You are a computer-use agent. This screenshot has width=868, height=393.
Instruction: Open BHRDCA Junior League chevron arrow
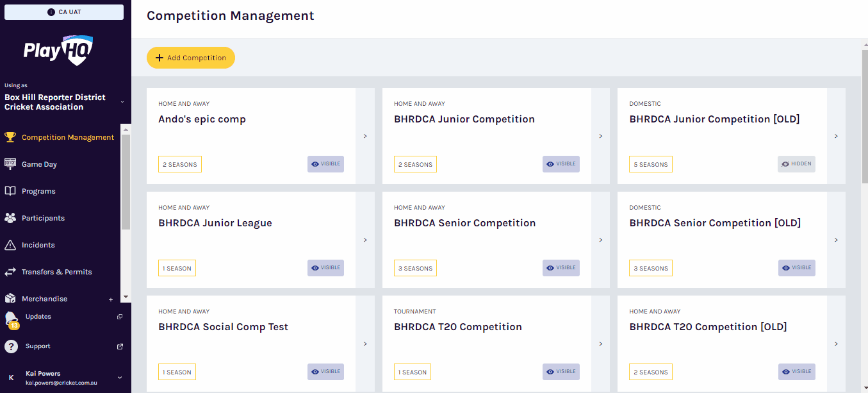click(x=365, y=240)
